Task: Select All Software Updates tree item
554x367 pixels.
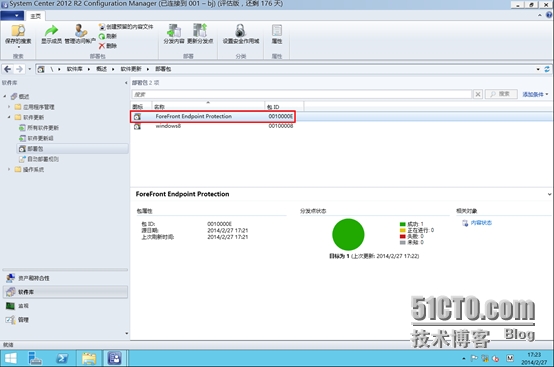Action: click(43, 128)
